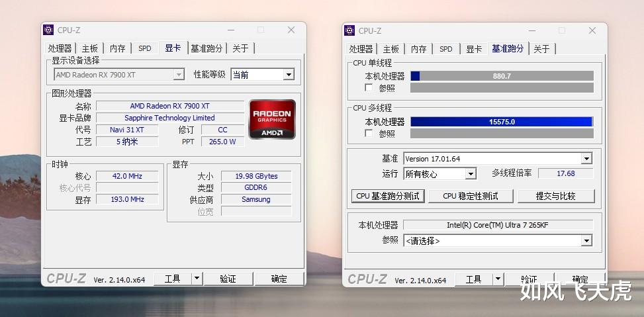Click 验证 button in left window
The width and height of the screenshot is (644, 317).
228,279
